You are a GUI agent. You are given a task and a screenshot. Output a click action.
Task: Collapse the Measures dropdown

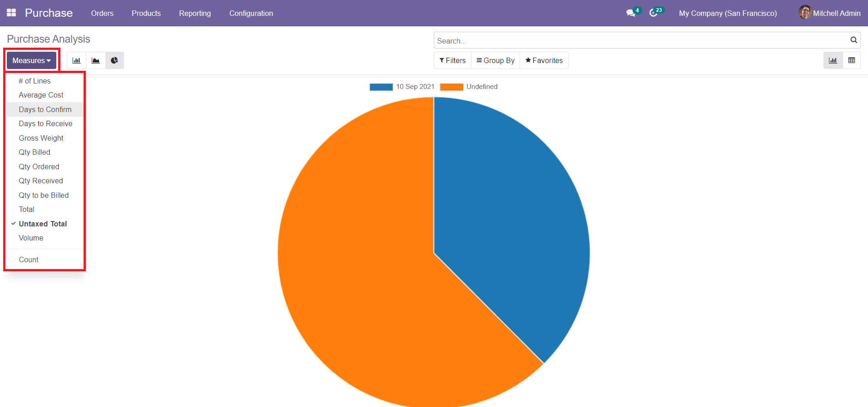31,60
